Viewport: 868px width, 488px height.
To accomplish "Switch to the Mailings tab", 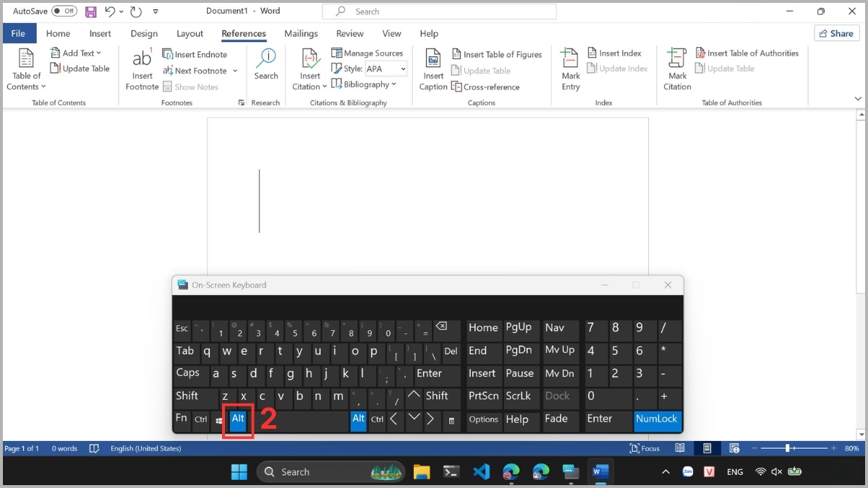I will pos(301,33).
